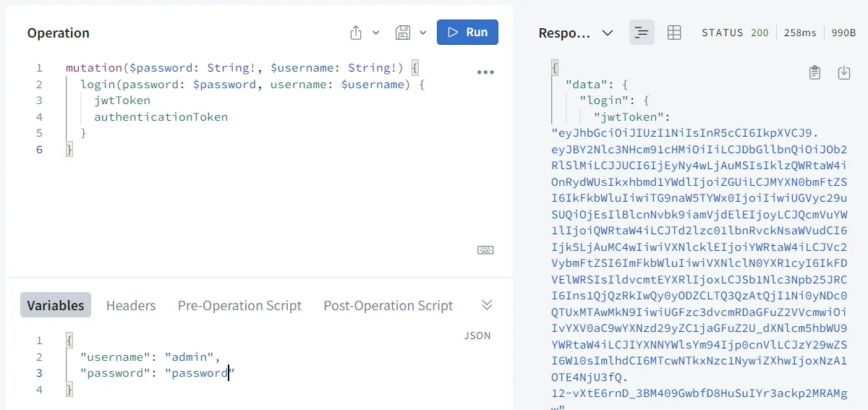868x410 pixels.
Task: Switch to the Headers tab
Action: pos(131,305)
